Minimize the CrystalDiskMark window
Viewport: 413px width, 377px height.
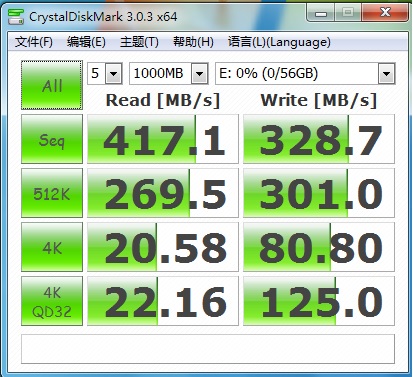point(321,13)
